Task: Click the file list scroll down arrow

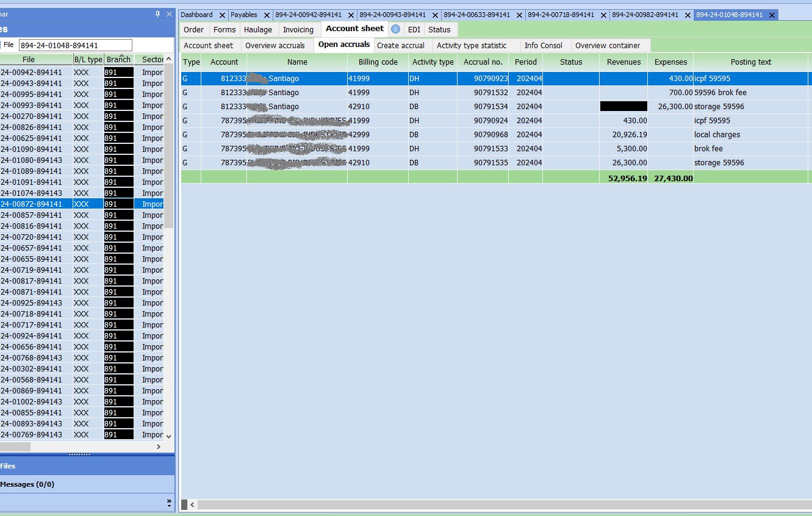Action: pos(169,436)
